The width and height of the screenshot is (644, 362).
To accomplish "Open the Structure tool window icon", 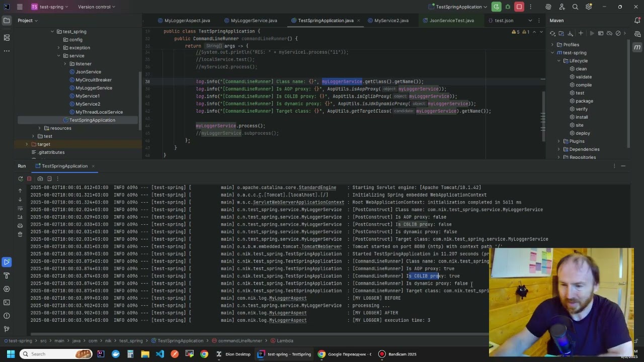I will click(7, 38).
